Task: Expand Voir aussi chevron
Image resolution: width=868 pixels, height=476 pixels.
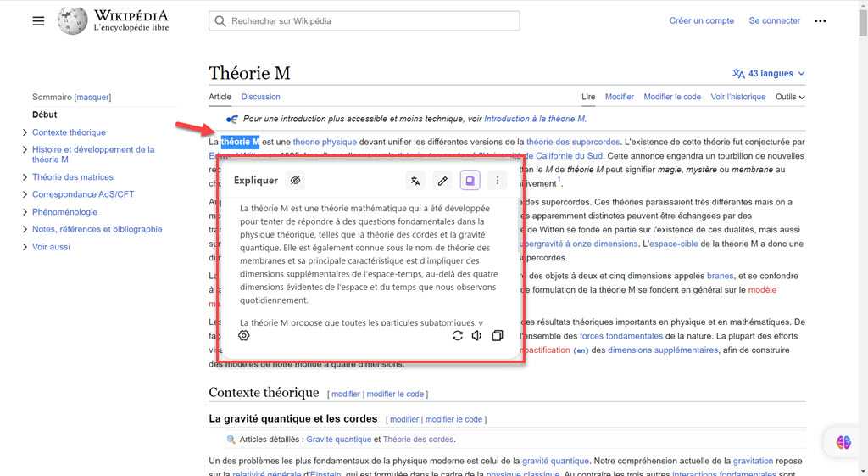Action: tap(25, 247)
